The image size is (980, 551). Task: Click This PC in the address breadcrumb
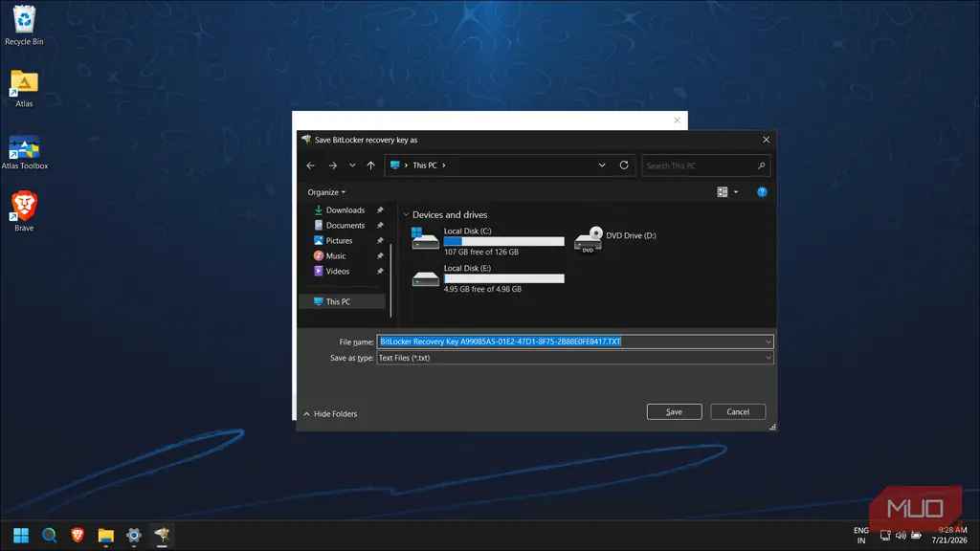point(425,165)
